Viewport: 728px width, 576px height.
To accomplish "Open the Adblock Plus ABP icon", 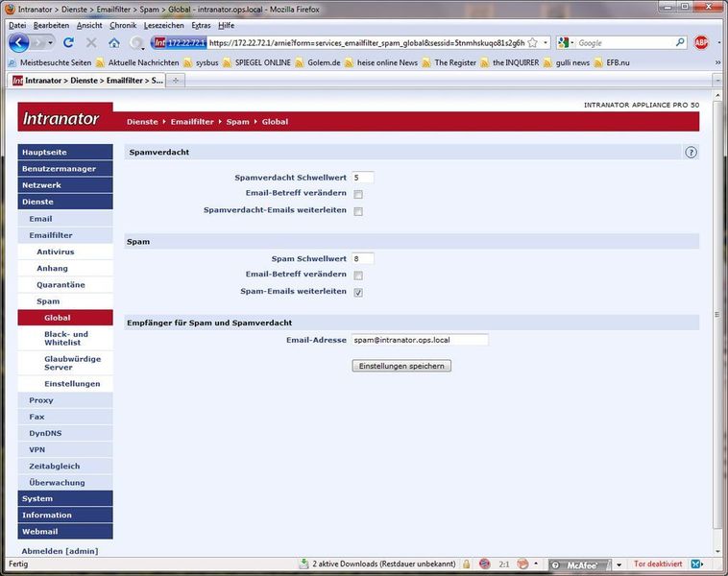I will point(701,42).
